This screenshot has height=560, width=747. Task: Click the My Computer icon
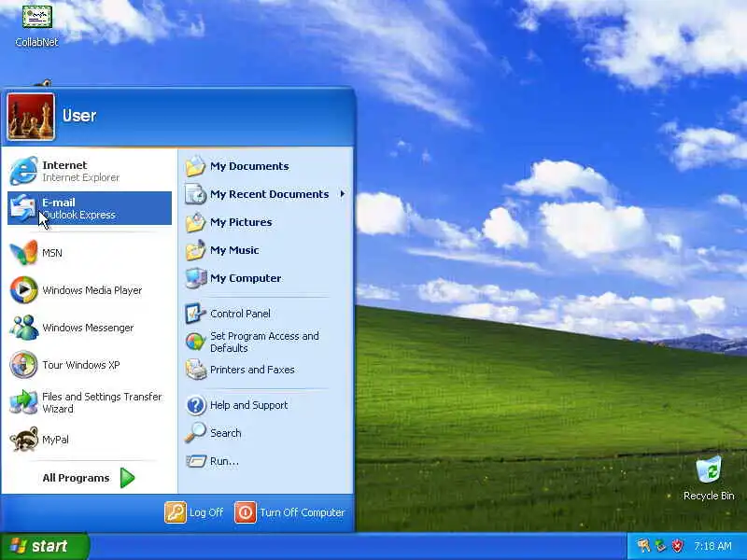195,278
